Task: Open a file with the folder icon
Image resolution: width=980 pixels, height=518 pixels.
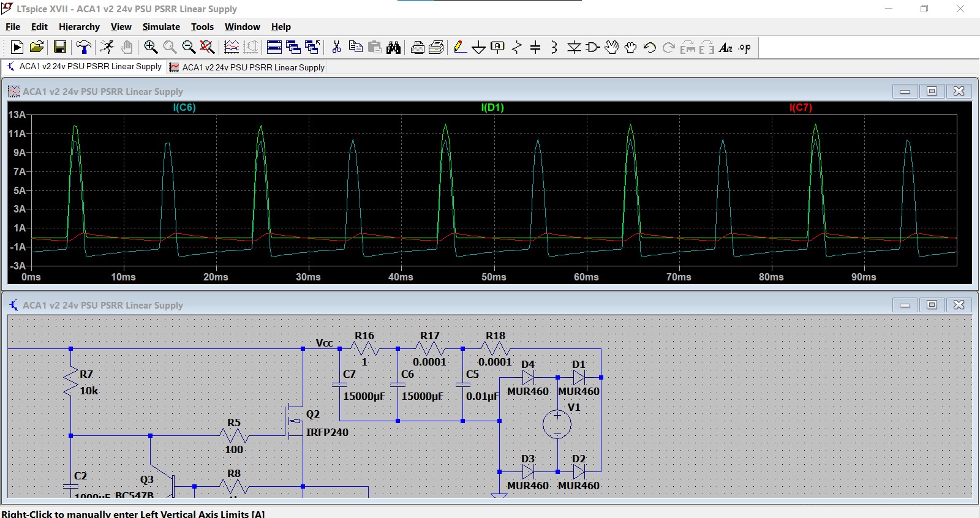Action: click(37, 47)
